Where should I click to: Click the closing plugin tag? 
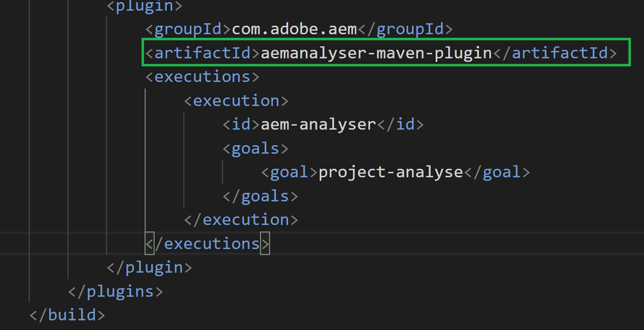pyautogui.click(x=150, y=267)
